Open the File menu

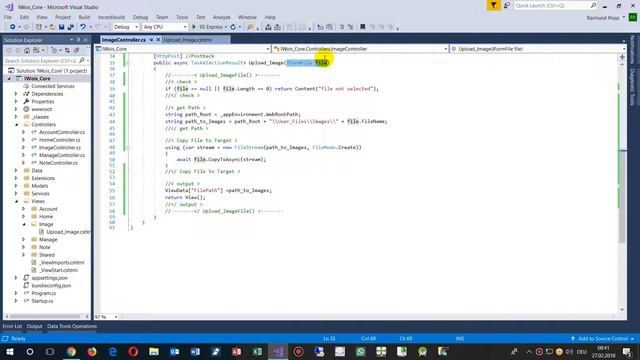tap(8, 17)
